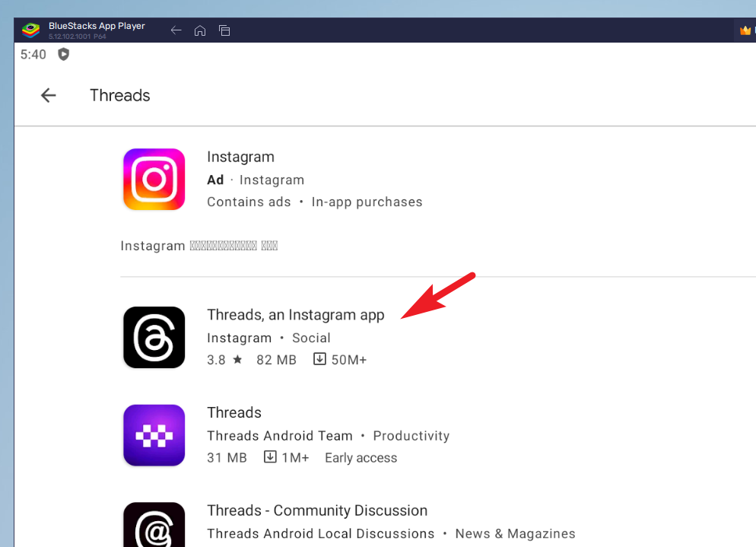
Task: Click the 'BlueStacks App Player' title text
Action: point(97,26)
